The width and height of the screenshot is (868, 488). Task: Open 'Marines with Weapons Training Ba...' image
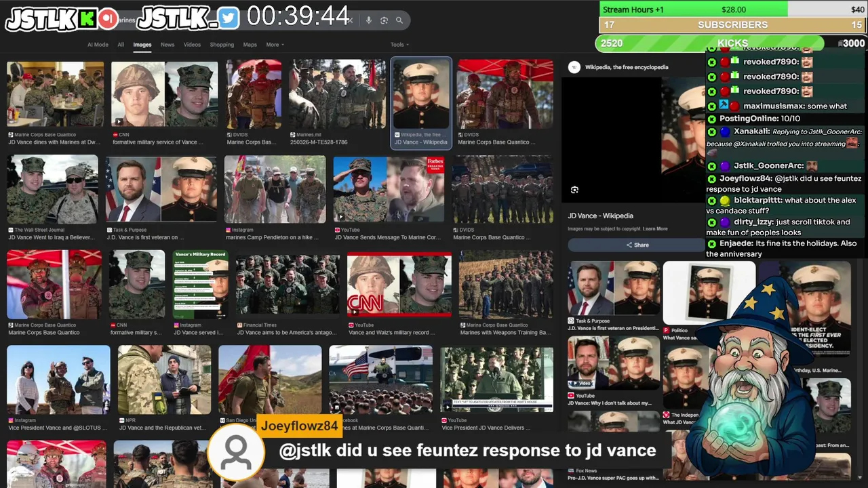coord(506,285)
